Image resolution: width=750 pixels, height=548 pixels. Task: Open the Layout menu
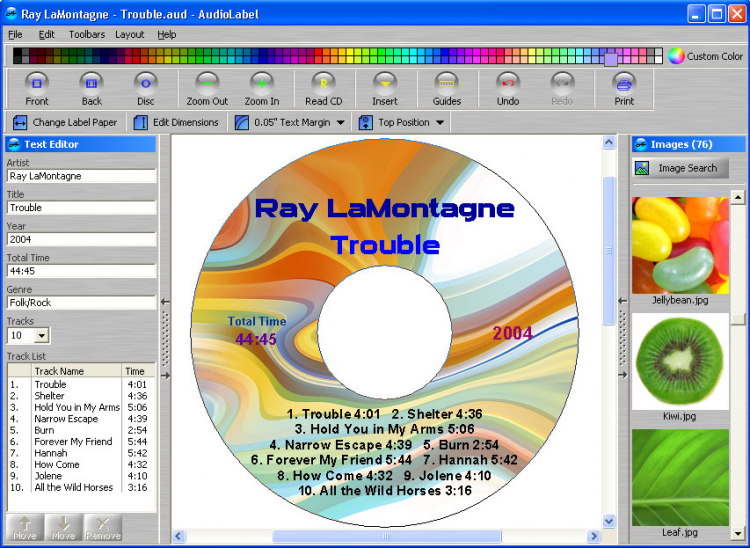[x=129, y=34]
